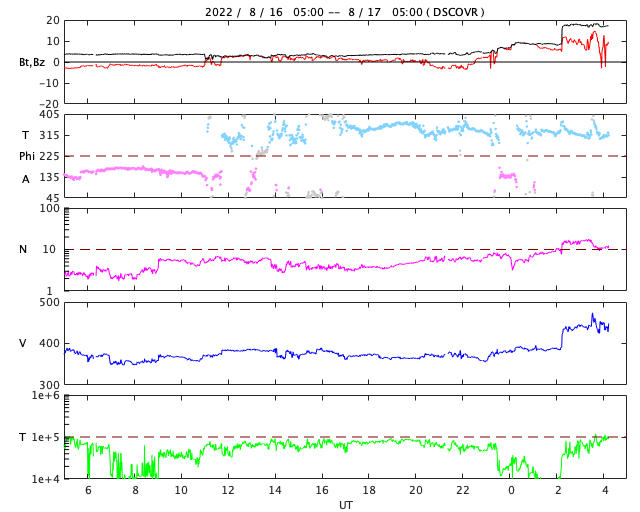This screenshot has width=640, height=512.
Task: Click the 0 hour tick on x-axis
Action: (x=511, y=491)
